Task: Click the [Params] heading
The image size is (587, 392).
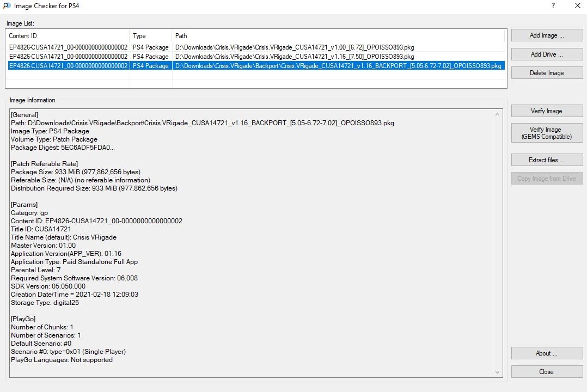Action: [25, 205]
